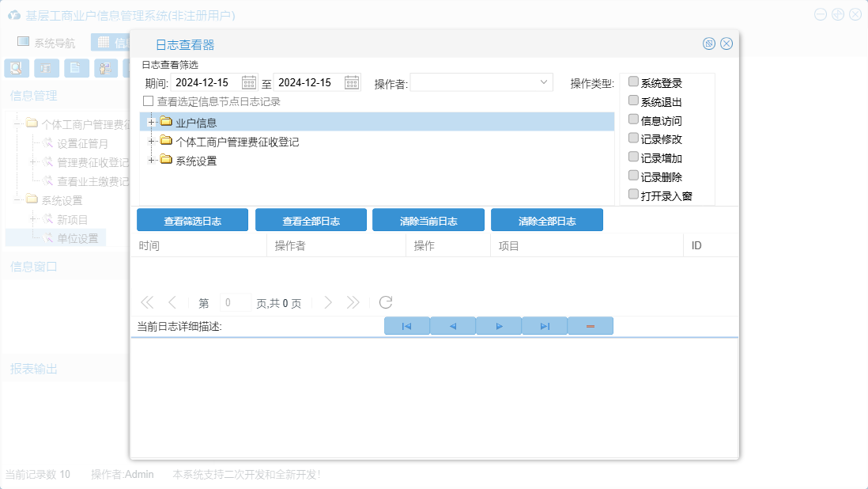Go to previous log record button

453,326
